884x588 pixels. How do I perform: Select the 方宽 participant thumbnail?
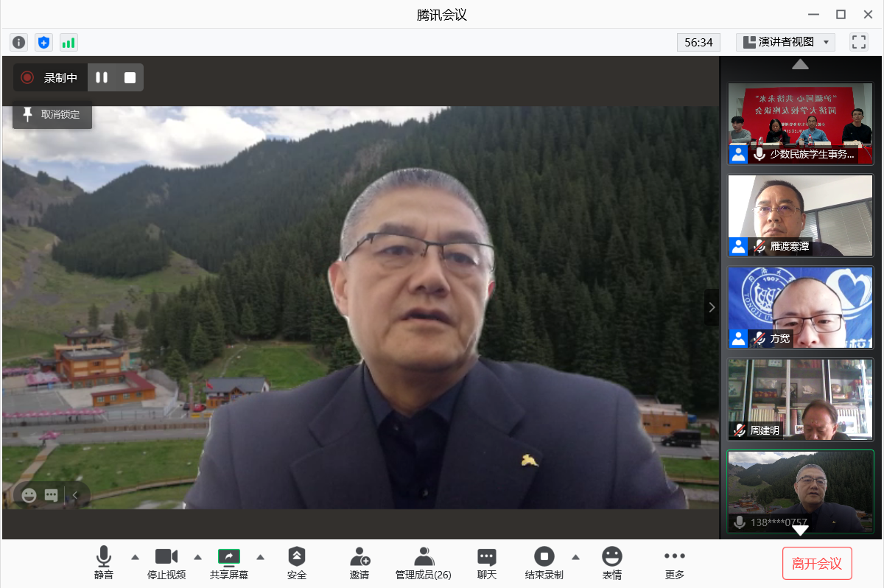[800, 307]
